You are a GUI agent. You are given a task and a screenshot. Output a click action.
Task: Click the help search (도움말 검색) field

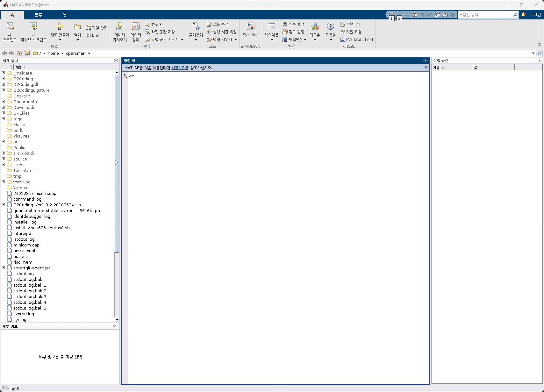[x=485, y=15]
